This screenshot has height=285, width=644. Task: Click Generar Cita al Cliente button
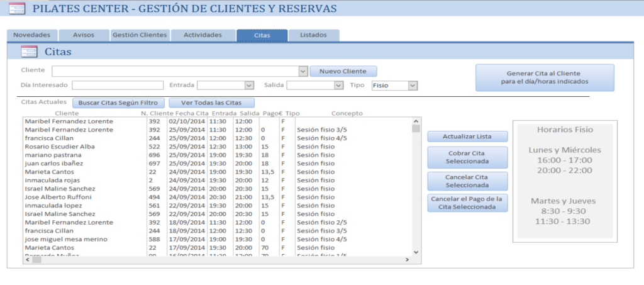coord(544,77)
